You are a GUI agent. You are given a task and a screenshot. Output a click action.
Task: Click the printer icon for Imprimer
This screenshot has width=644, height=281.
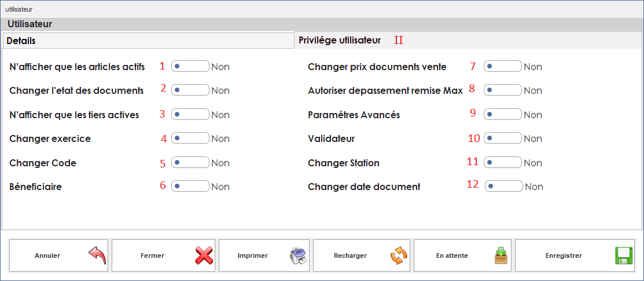299,256
